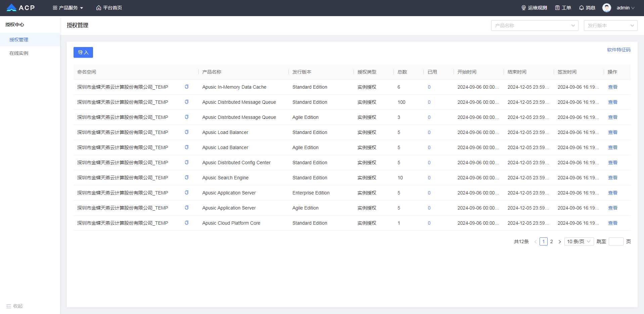Check 消息 notifications bell
This screenshot has width=644, height=314.
tap(587, 8)
